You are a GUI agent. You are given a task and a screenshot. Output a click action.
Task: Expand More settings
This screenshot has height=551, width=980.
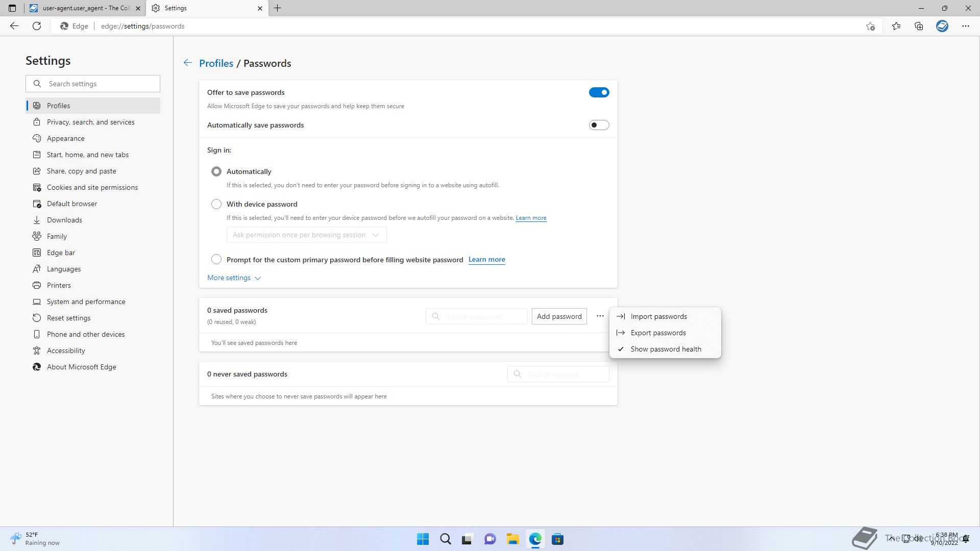tap(234, 278)
